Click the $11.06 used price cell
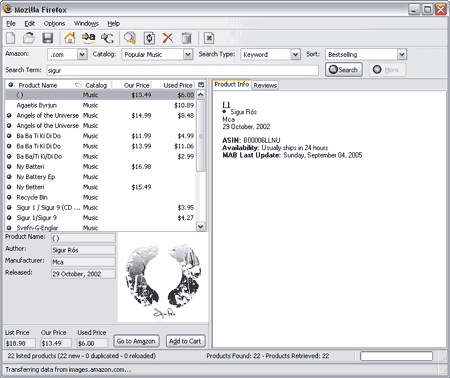 [x=184, y=146]
